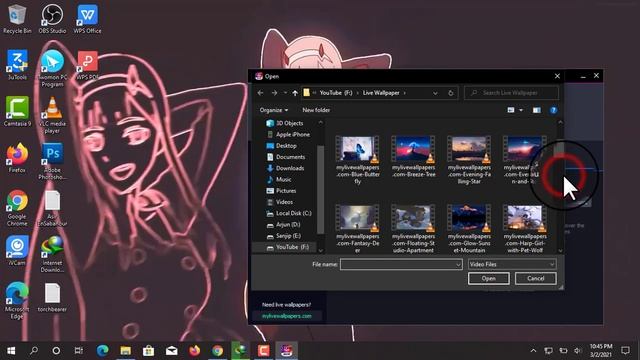Go forward in Open dialog navigation
This screenshot has width=640, height=360.
274,93
